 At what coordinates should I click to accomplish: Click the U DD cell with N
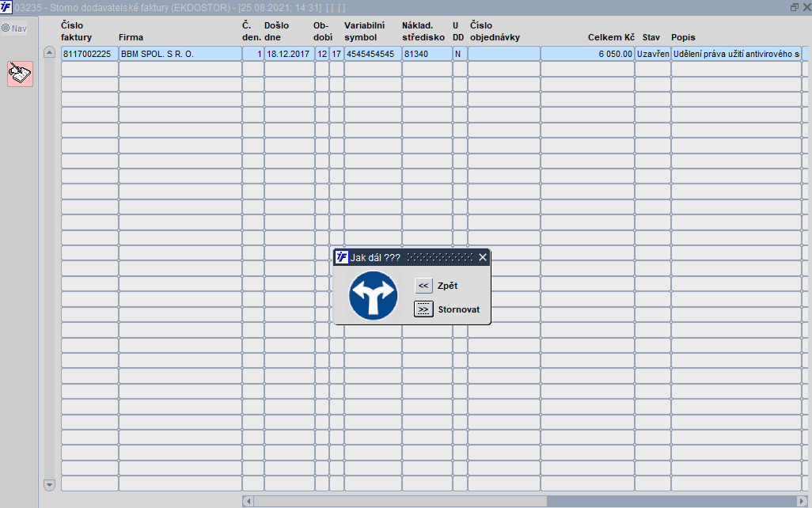point(460,54)
